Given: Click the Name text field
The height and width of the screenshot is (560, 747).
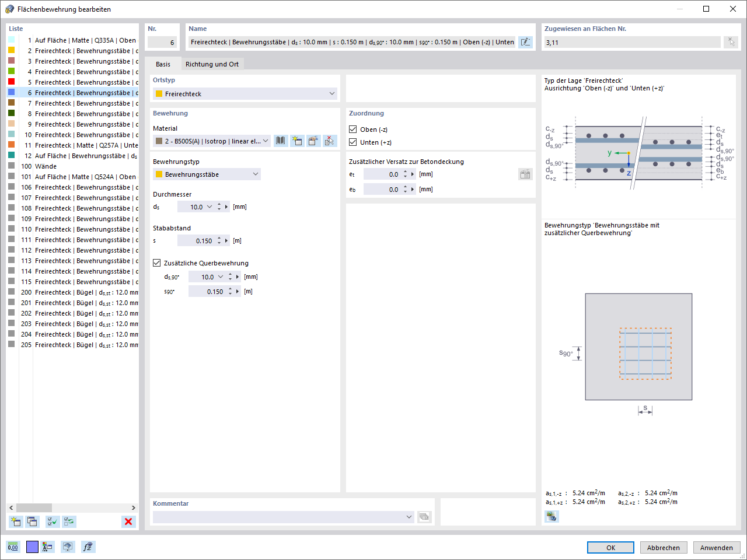Looking at the screenshot, I should pyautogui.click(x=352, y=42).
